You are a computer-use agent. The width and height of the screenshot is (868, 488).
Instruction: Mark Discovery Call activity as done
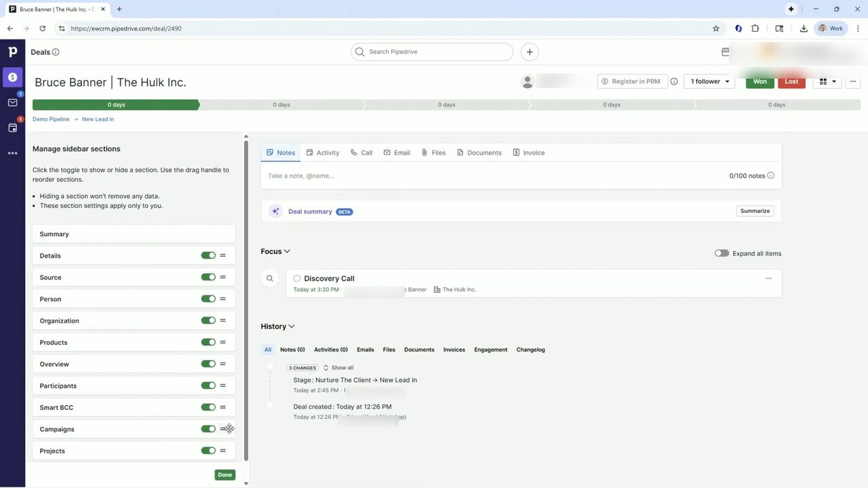297,279
